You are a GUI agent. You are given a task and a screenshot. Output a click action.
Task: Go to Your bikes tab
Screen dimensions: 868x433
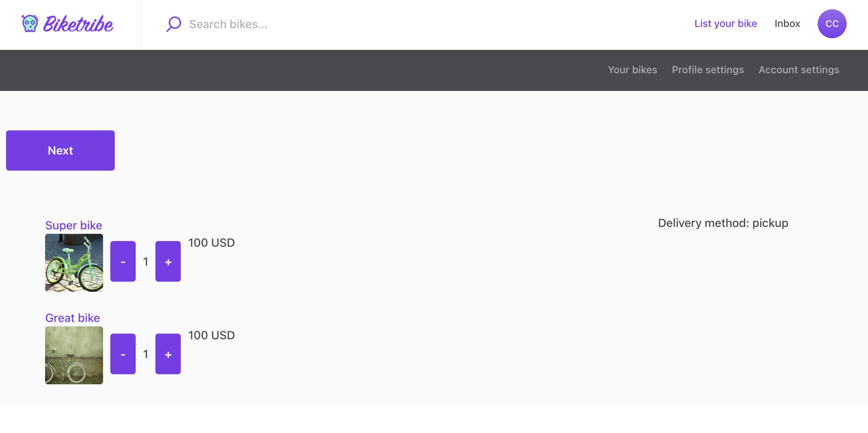click(x=632, y=70)
